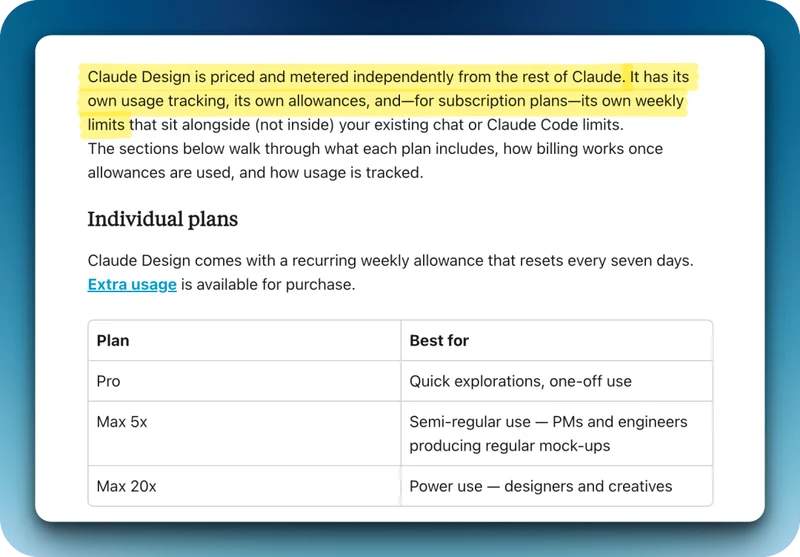Click the Individual plans heading
The height and width of the screenshot is (557, 800).
coord(162,219)
